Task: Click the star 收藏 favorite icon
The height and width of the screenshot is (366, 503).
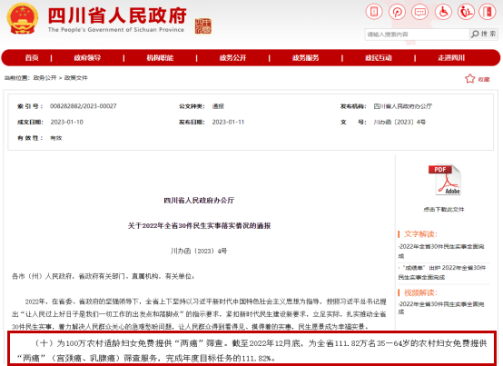Action: (x=477, y=79)
